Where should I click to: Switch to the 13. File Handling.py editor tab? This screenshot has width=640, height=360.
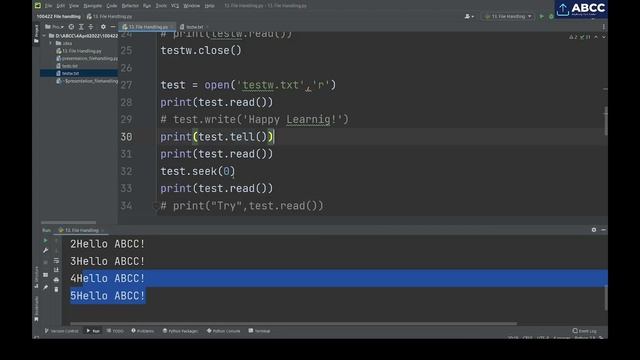point(146,27)
